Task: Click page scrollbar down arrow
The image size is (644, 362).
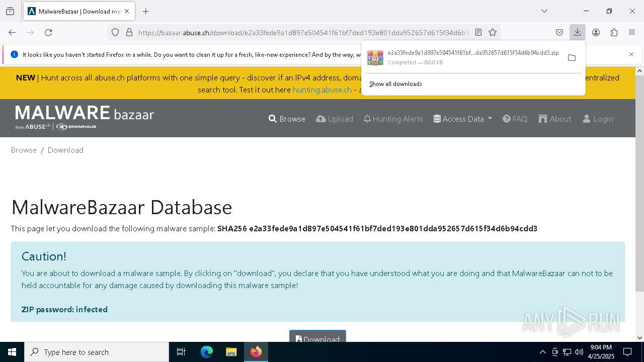Action: (x=639, y=338)
